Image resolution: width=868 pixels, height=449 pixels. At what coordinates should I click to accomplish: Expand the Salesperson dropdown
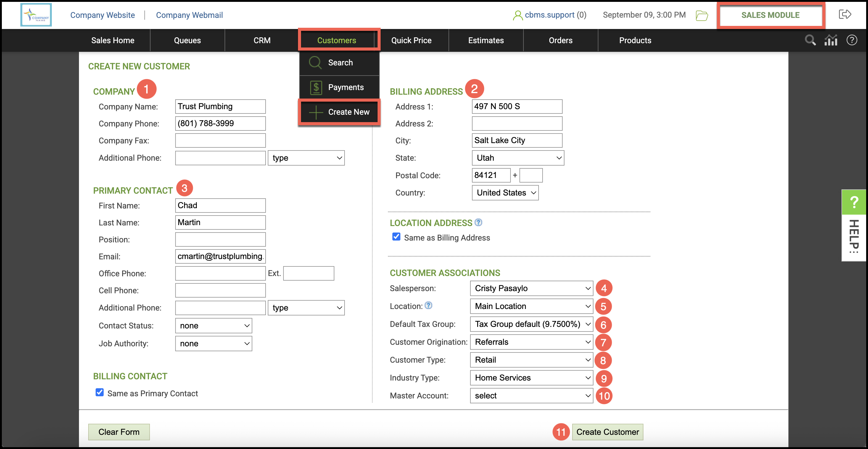(x=531, y=288)
